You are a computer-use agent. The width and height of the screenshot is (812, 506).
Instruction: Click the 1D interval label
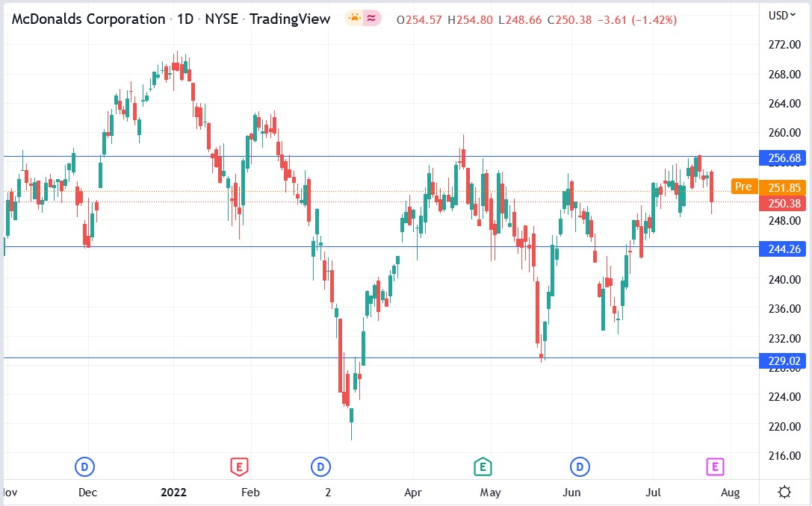tap(185, 19)
